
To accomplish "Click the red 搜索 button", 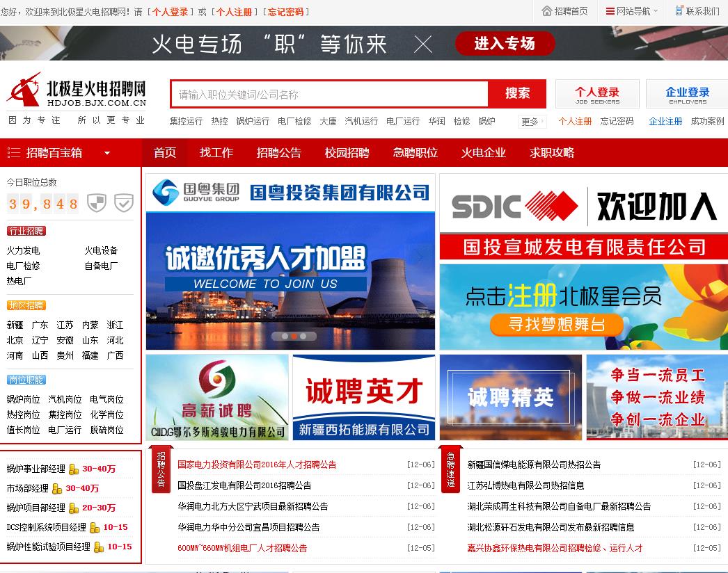I will [x=517, y=94].
